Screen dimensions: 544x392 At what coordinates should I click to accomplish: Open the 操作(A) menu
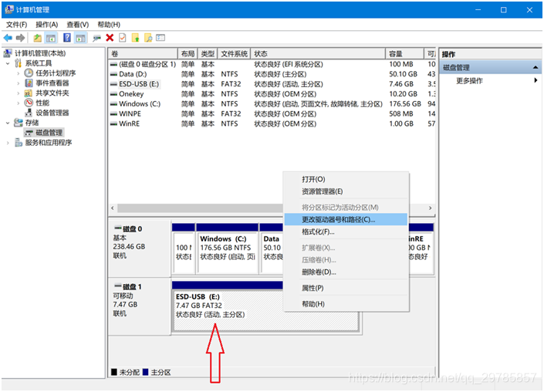[x=47, y=25]
